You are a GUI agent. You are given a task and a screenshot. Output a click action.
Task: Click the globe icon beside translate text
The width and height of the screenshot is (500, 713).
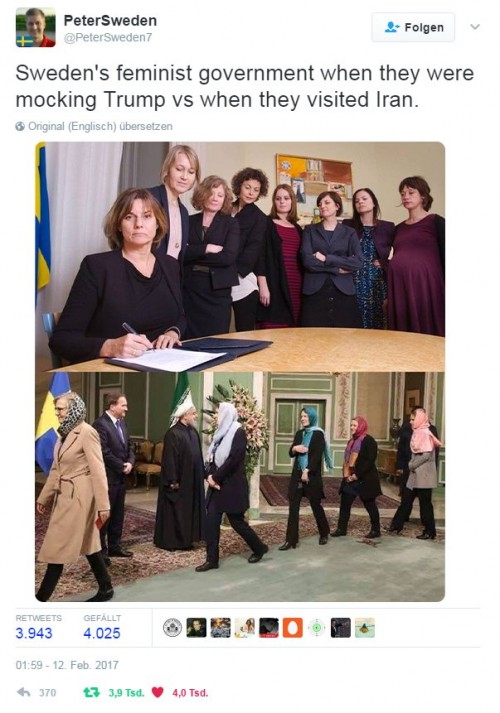[20, 126]
